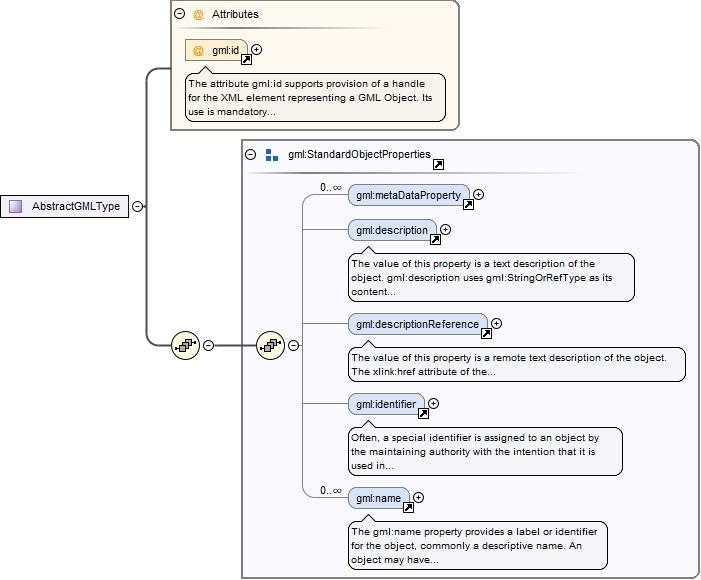This screenshot has height=580, width=701.
Task: Expand the gml:descriptionReference element
Action: coord(496,323)
